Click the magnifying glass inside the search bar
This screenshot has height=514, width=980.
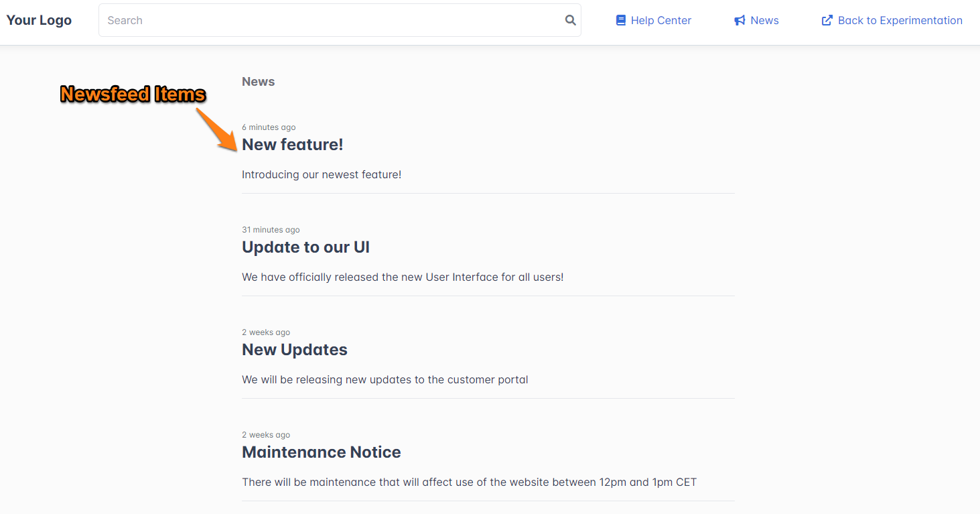[570, 20]
